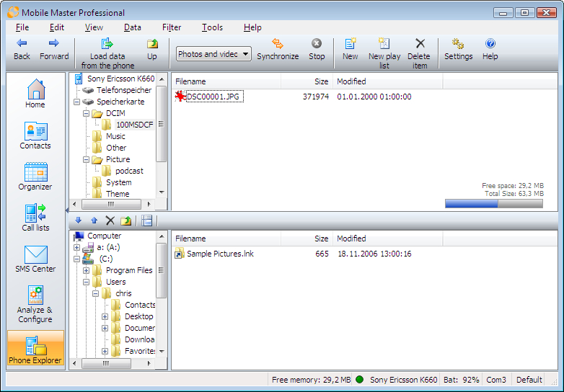Click the Delete item toolbar icon
Image resolution: width=564 pixels, height=392 pixels.
click(x=419, y=50)
